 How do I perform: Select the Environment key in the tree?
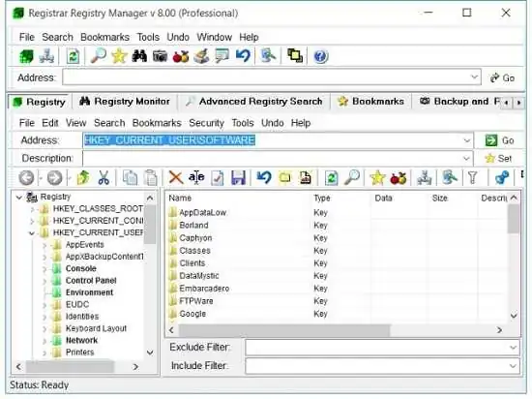coord(89,292)
